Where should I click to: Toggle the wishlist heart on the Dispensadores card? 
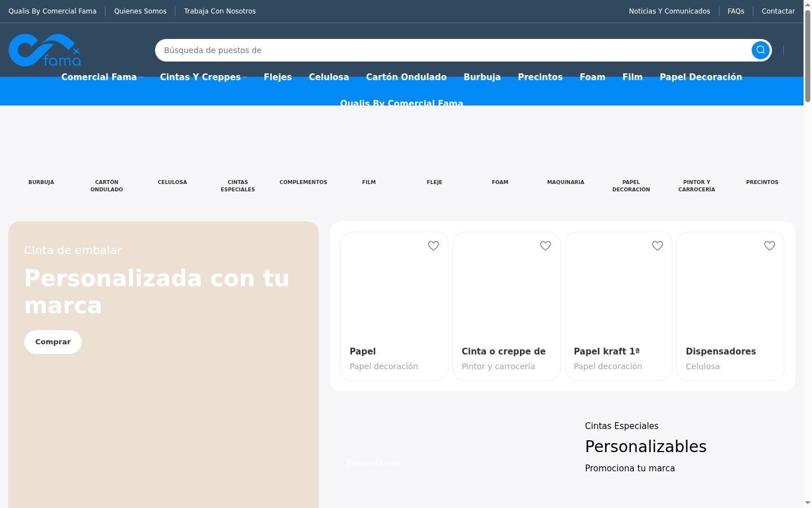(x=770, y=246)
